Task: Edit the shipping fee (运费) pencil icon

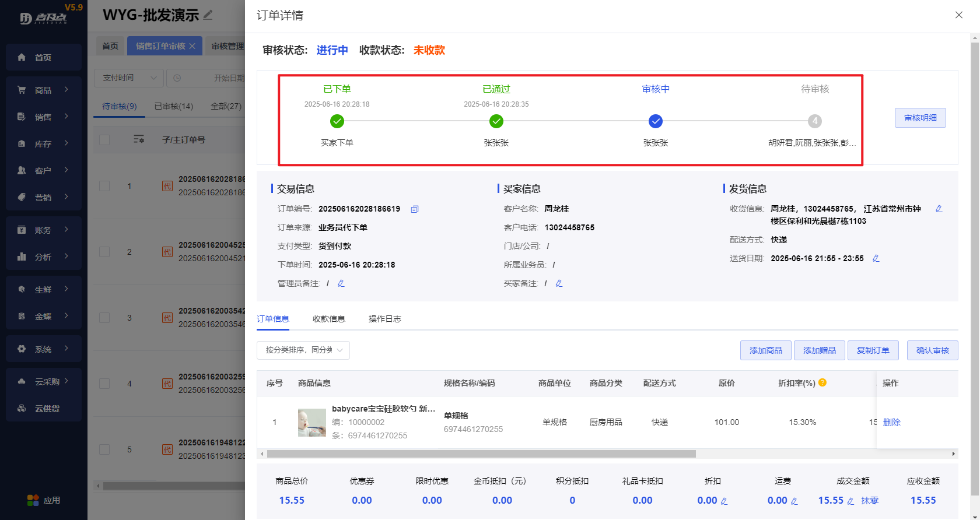Action: click(x=794, y=501)
